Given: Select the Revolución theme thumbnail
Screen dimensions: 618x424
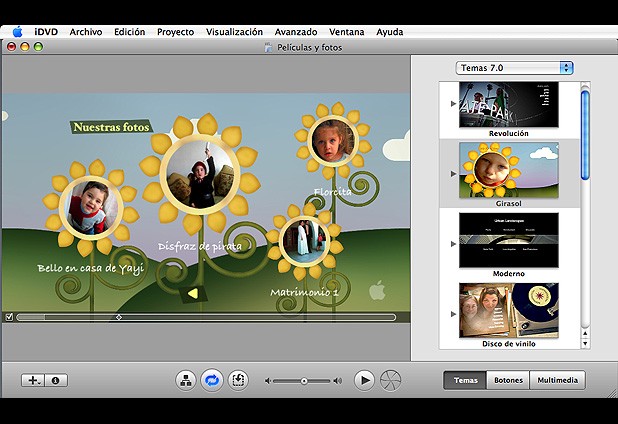Looking at the screenshot, I should click(x=509, y=104).
